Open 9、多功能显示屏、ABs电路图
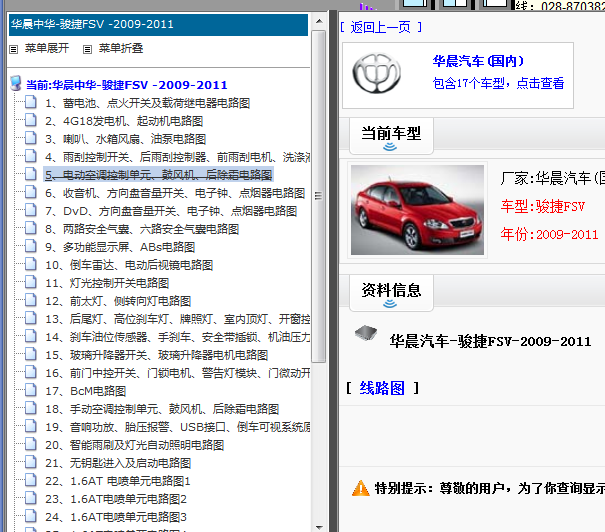The image size is (605, 532). pos(120,247)
